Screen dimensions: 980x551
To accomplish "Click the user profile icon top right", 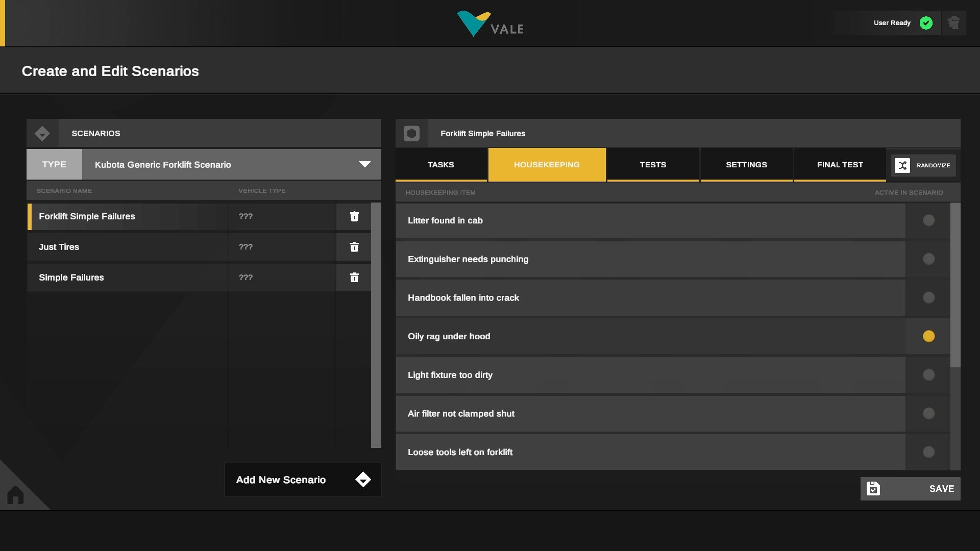I will pyautogui.click(x=953, y=23).
